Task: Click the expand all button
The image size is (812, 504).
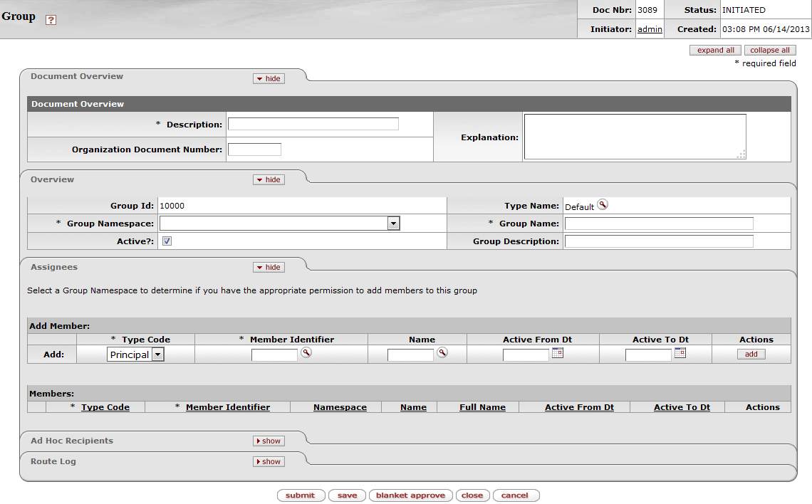Action: pos(715,51)
